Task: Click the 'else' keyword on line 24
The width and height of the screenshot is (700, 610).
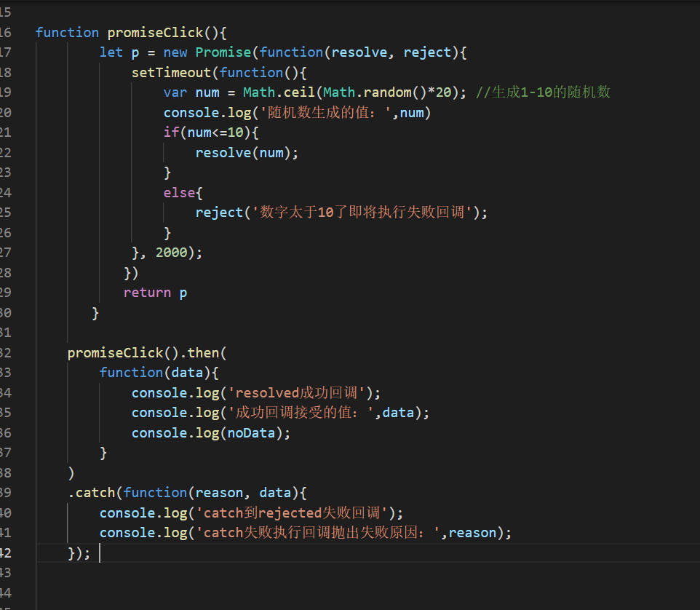Action: (179, 193)
